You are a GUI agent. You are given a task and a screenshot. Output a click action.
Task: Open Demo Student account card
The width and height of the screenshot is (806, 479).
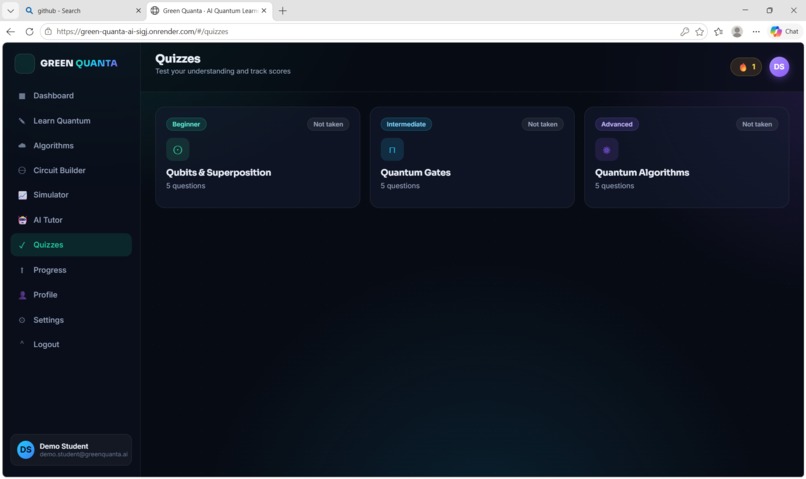(71, 450)
